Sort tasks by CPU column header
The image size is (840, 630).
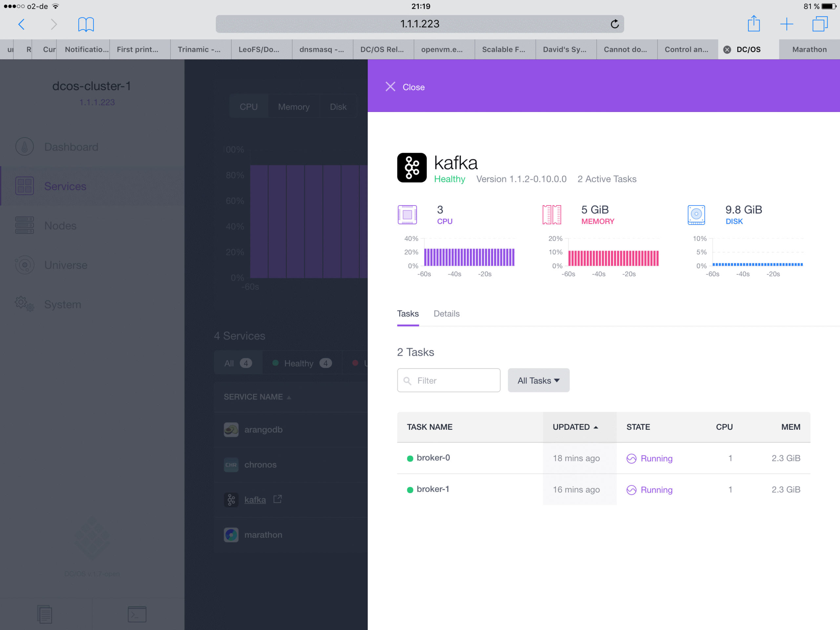tap(724, 427)
